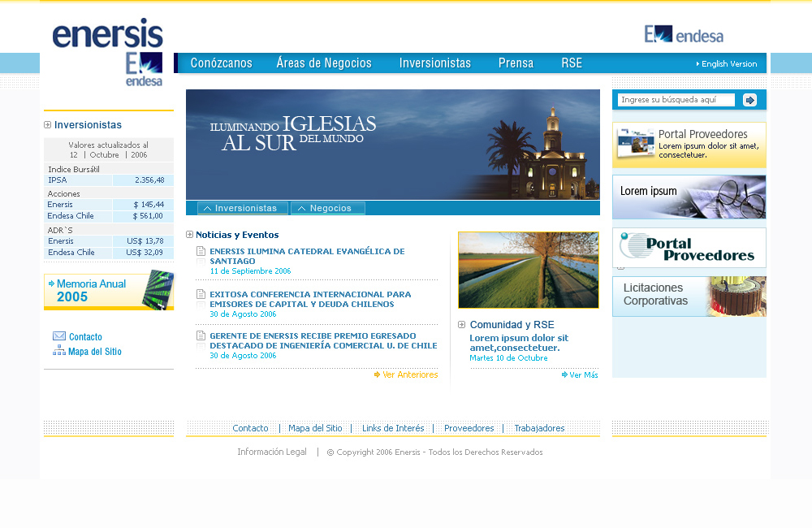Open the Inversionistas banner tab
Image resolution: width=812 pixels, height=528 pixels.
(242, 208)
